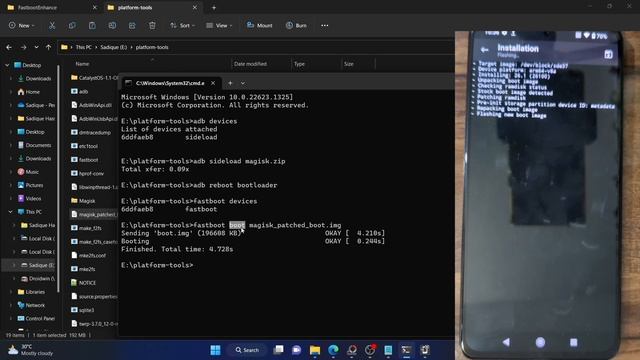Sort by the Type column header
The image size is (640, 360).
299,64
